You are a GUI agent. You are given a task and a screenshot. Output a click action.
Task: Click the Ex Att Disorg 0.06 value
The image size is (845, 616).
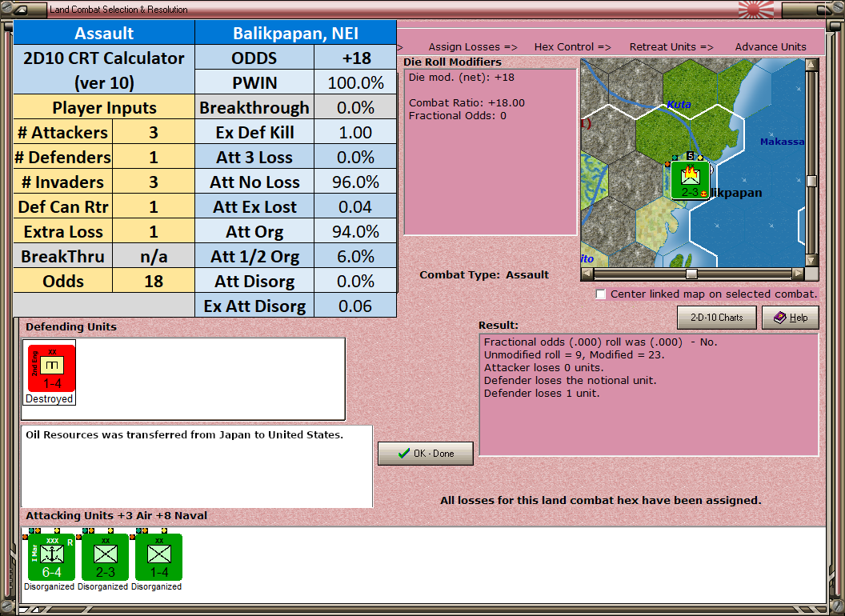[355, 306]
